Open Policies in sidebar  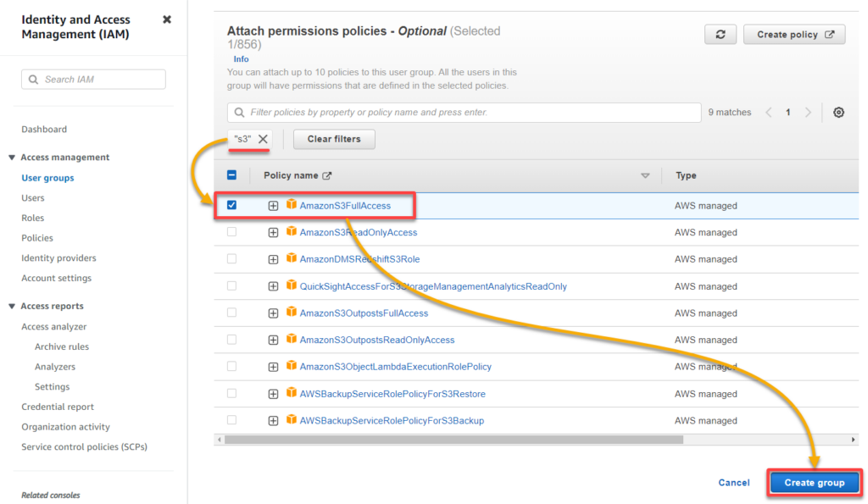(37, 238)
